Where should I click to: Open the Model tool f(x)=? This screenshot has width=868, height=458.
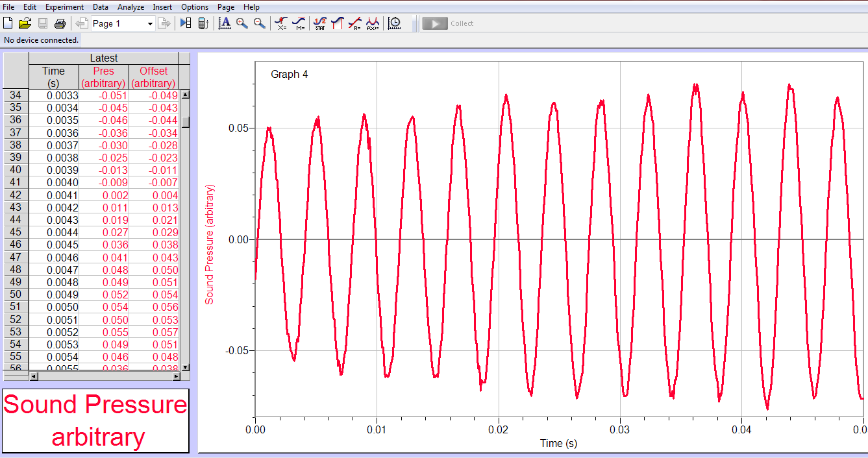(x=374, y=23)
